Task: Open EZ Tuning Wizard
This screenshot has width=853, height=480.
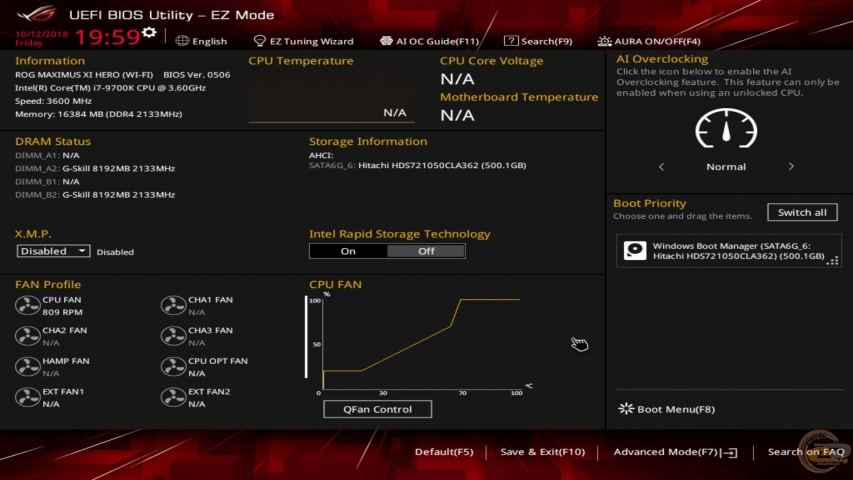Action: (x=303, y=41)
